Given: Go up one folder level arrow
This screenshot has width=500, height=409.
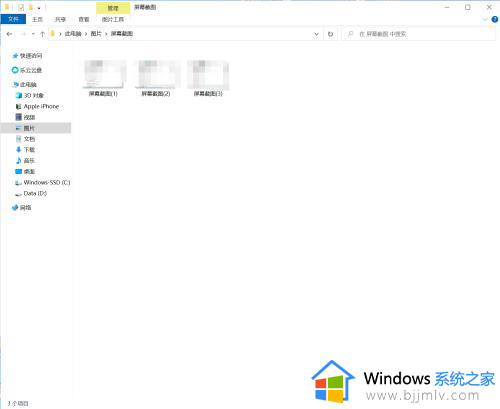Looking at the screenshot, I should [42, 34].
